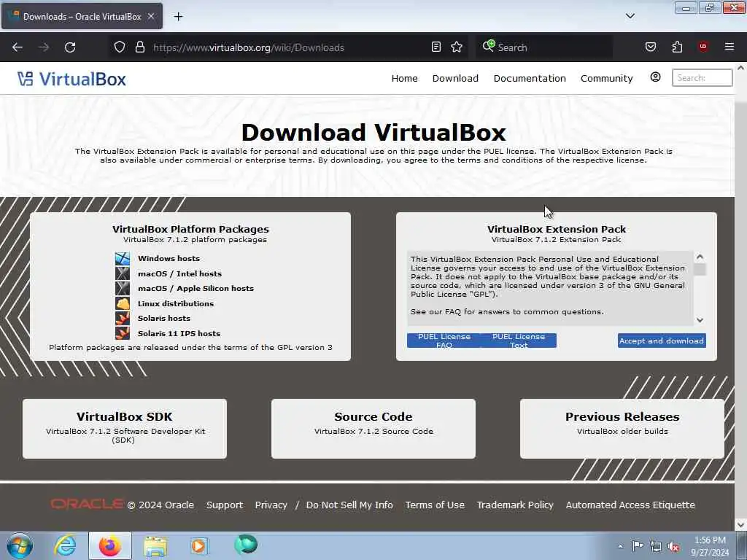This screenshot has width=747, height=560.
Task: Click the Firefox back arrow
Action: point(18,47)
